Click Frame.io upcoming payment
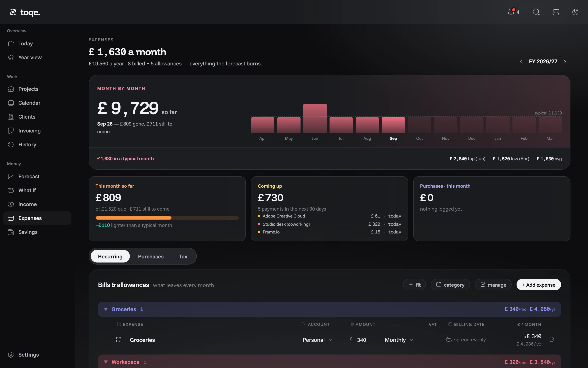Viewport: 588px width, 368px height. coord(329,232)
